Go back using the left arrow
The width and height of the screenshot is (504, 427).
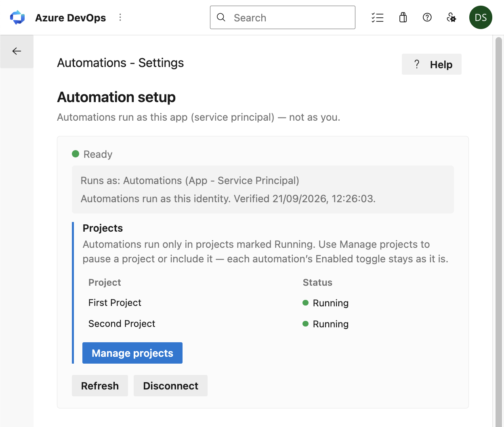coord(17,51)
